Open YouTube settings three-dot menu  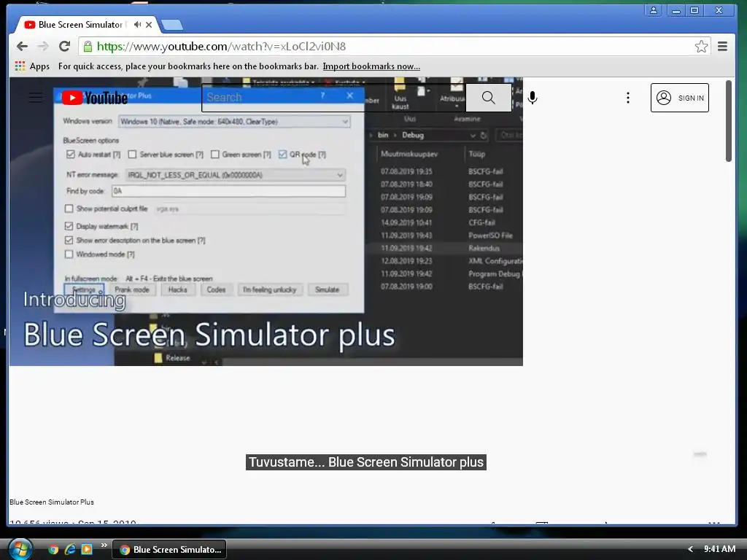pyautogui.click(x=628, y=98)
